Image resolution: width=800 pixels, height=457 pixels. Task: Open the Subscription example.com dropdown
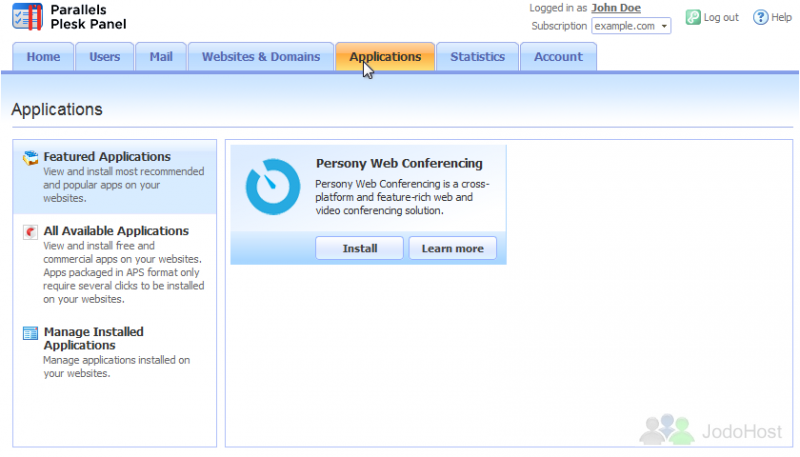click(631, 26)
